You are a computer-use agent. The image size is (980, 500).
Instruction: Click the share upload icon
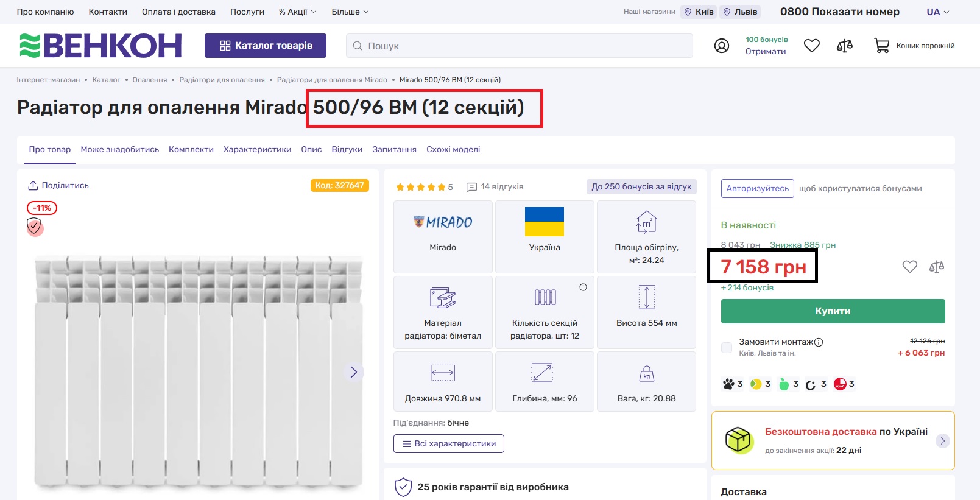(x=33, y=185)
